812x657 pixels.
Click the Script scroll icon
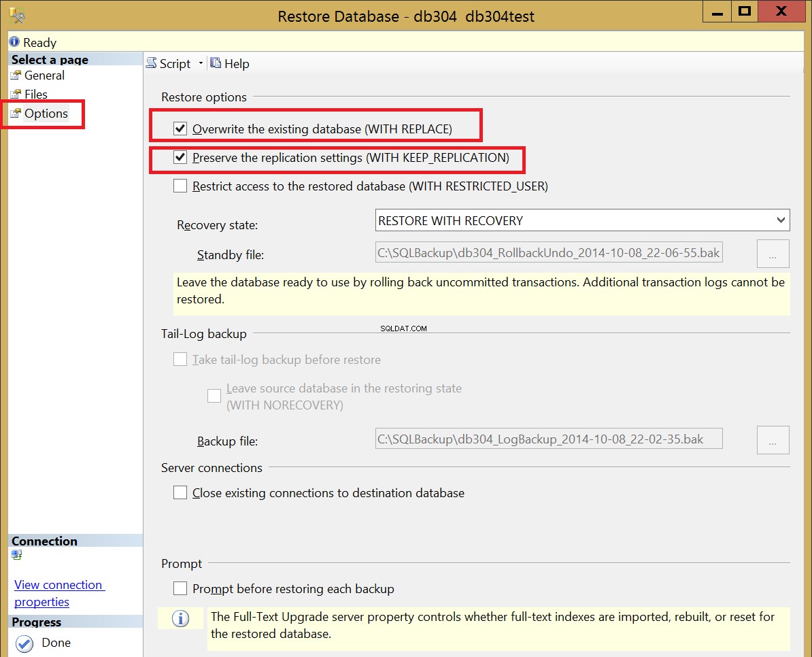click(x=151, y=63)
